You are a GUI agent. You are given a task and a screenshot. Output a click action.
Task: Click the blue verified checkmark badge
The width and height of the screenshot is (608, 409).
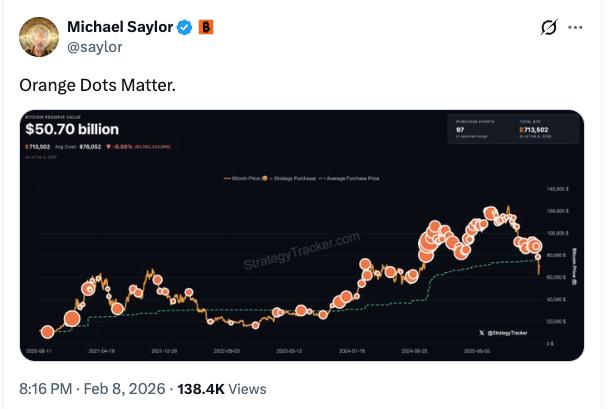[x=185, y=27]
